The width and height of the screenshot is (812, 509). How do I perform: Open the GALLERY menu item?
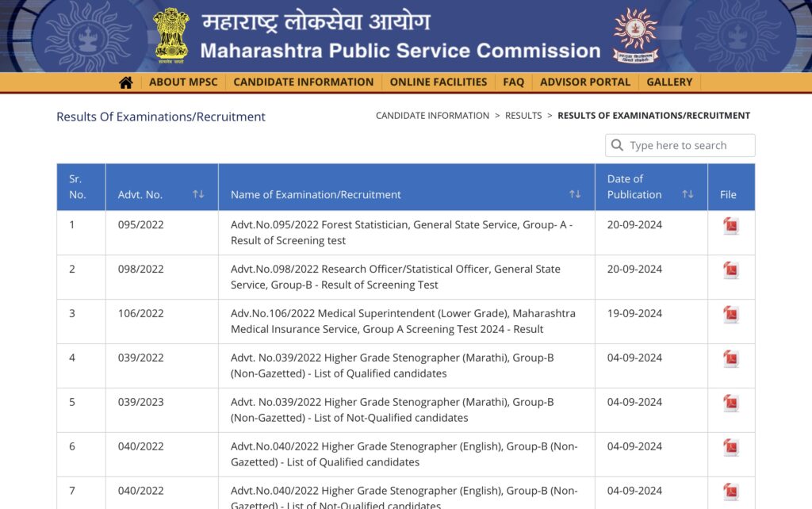click(x=669, y=82)
